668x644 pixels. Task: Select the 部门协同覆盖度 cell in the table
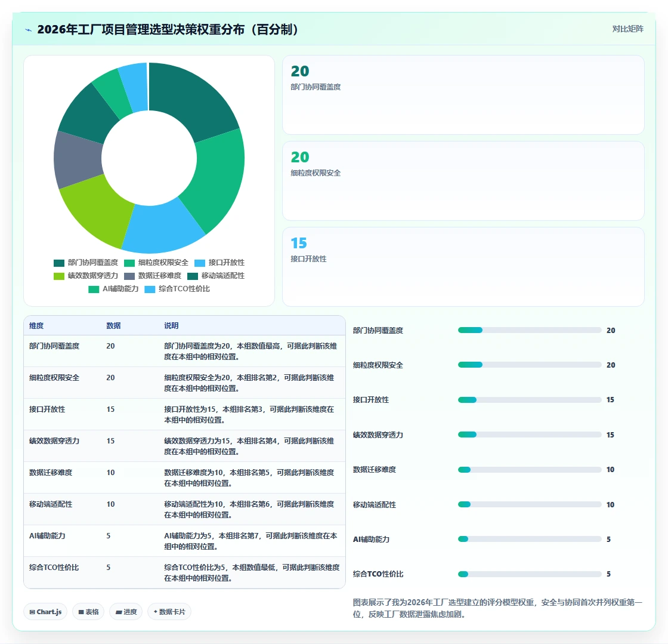pos(54,346)
